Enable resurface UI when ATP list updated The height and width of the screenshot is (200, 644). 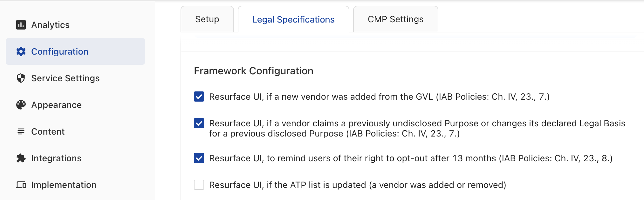pyautogui.click(x=199, y=185)
